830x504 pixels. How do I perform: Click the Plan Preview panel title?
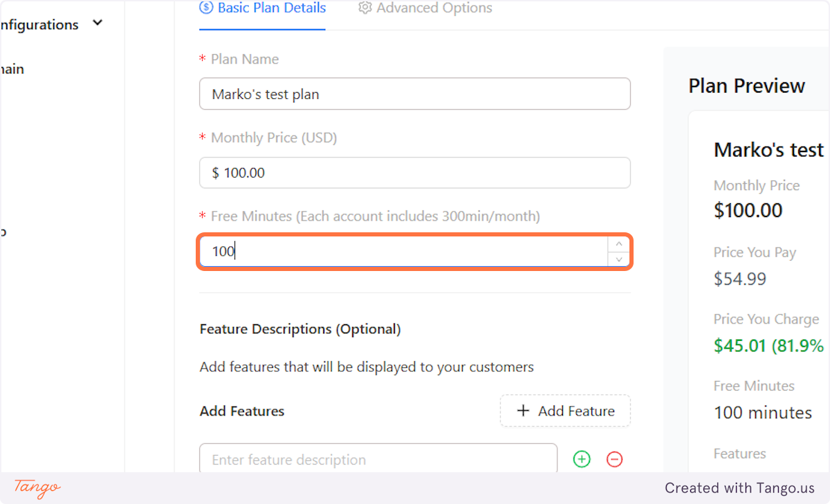747,85
